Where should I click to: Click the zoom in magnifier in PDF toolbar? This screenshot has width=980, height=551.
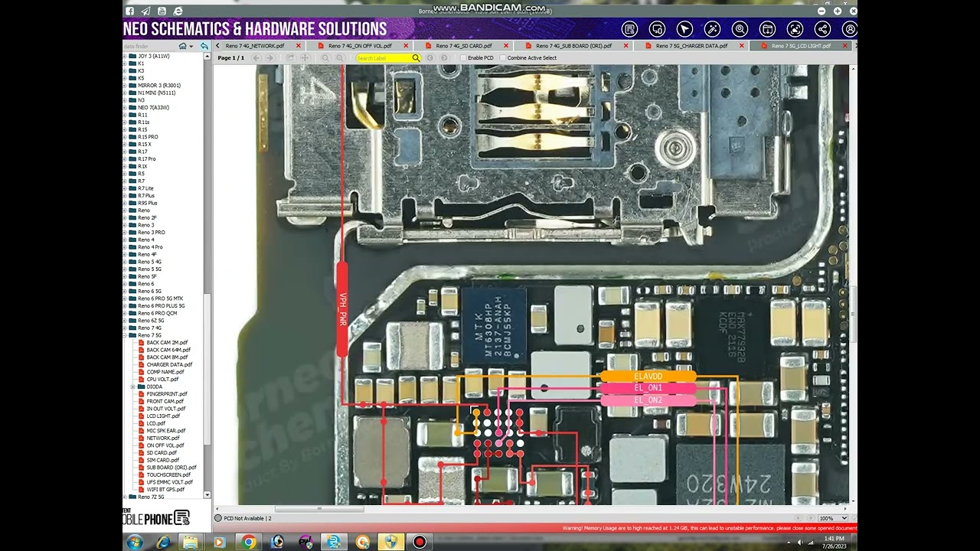[339, 58]
